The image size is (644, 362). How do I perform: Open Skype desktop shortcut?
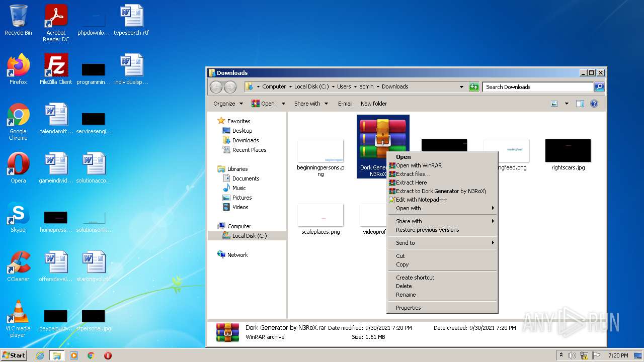(18, 217)
